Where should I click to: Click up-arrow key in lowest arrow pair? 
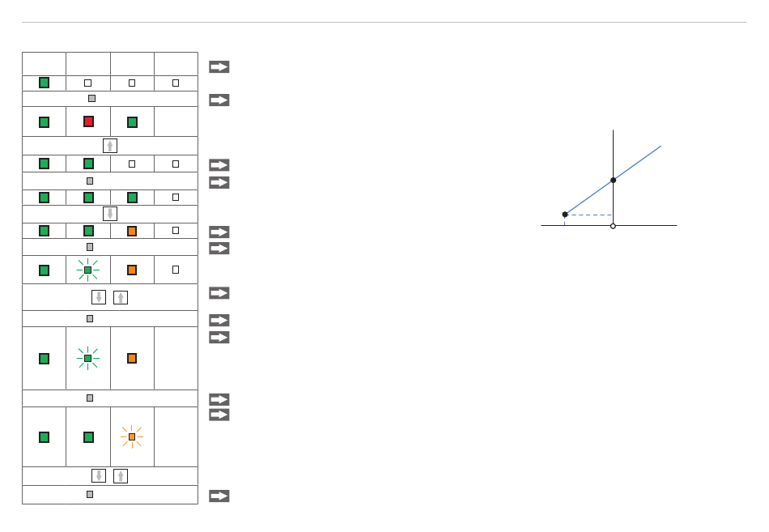click(x=121, y=475)
